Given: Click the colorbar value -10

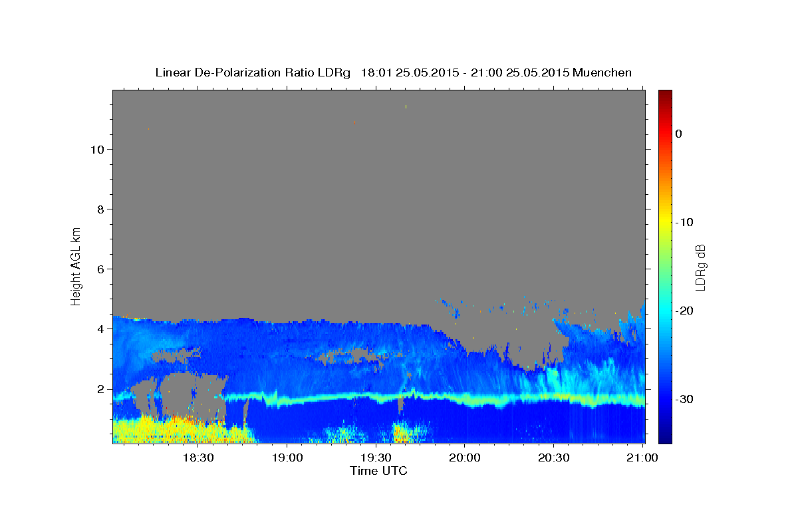Looking at the screenshot, I should [x=684, y=222].
